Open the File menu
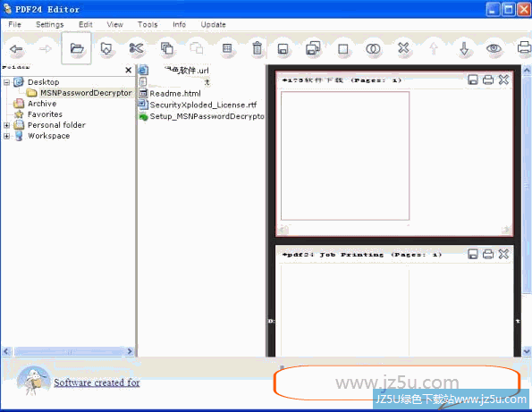The height and width of the screenshot is (412, 532). [14, 24]
